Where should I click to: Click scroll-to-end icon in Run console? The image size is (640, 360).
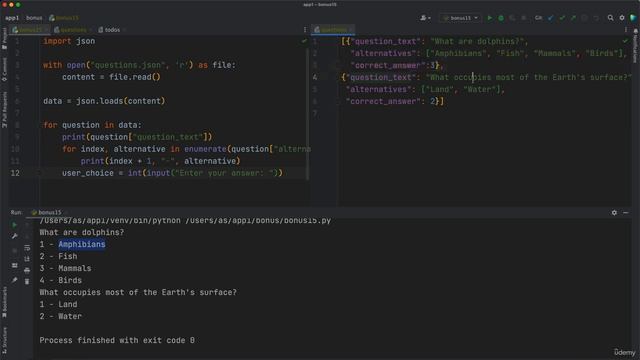tap(27, 259)
